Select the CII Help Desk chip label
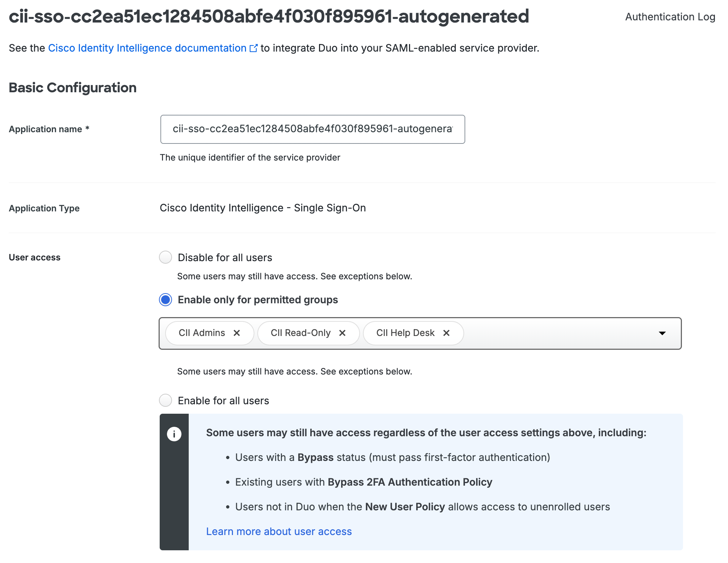The height and width of the screenshot is (563, 728). pyautogui.click(x=405, y=333)
